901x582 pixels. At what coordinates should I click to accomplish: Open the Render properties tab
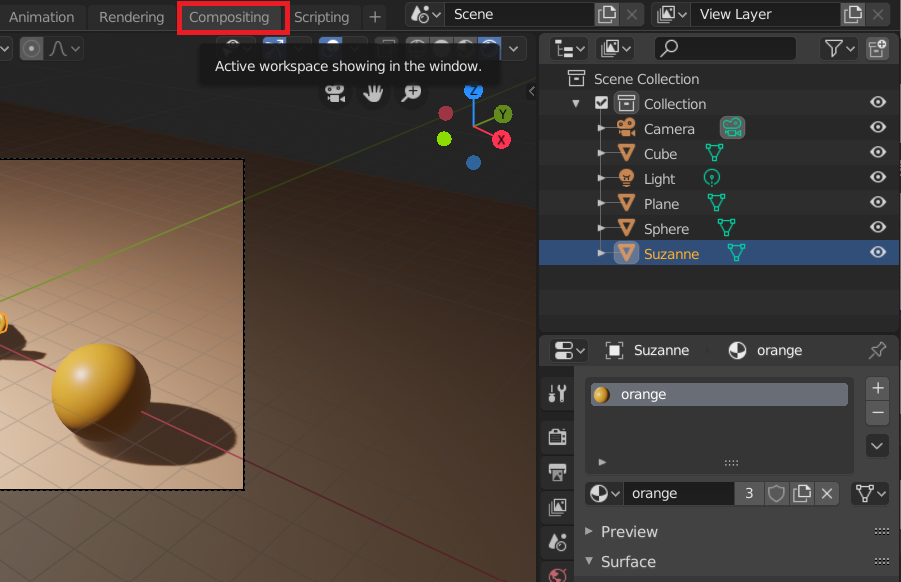[557, 437]
